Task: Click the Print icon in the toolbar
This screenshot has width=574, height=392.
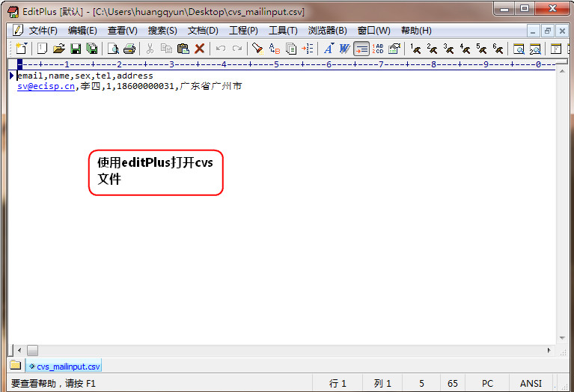Action: pos(129,49)
